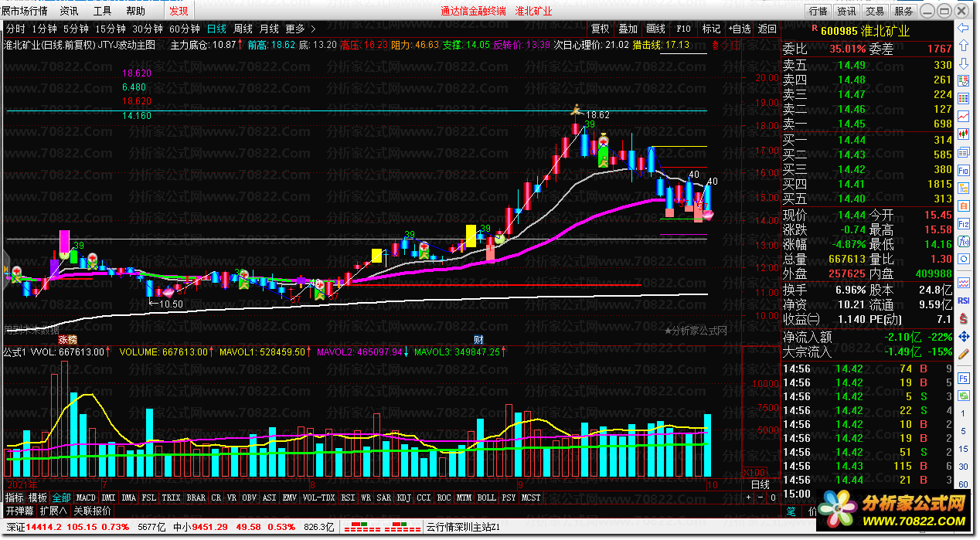Open the 资讯 menu in the menu bar
Viewport: 980px width, 540px height.
(x=69, y=11)
